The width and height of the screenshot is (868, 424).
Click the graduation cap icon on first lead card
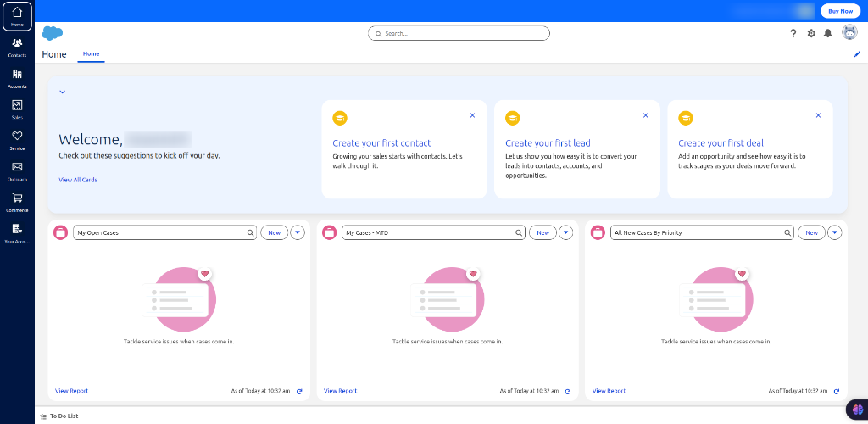(x=513, y=118)
